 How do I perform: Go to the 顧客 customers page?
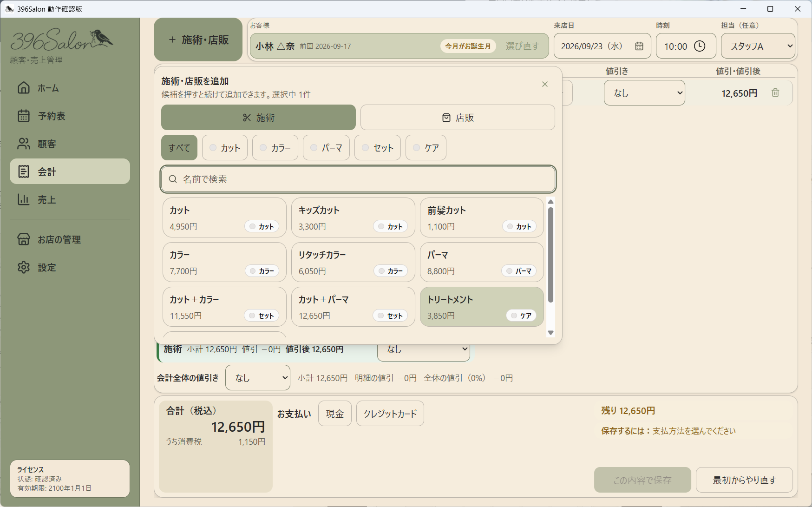[70, 144]
